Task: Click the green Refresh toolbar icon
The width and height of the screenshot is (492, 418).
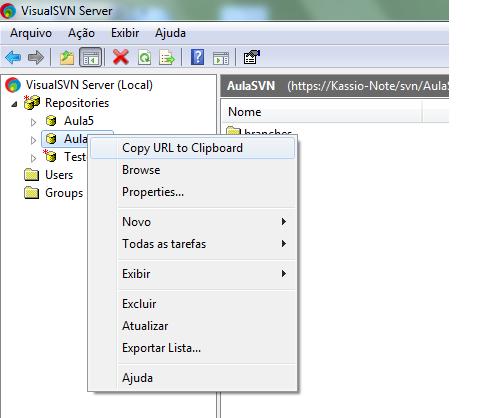Action: click(145, 58)
